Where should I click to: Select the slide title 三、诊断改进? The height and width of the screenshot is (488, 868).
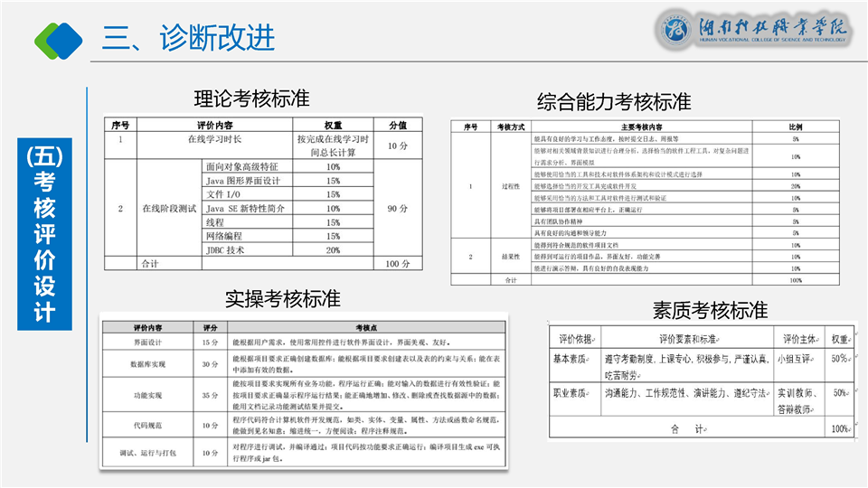click(188, 38)
